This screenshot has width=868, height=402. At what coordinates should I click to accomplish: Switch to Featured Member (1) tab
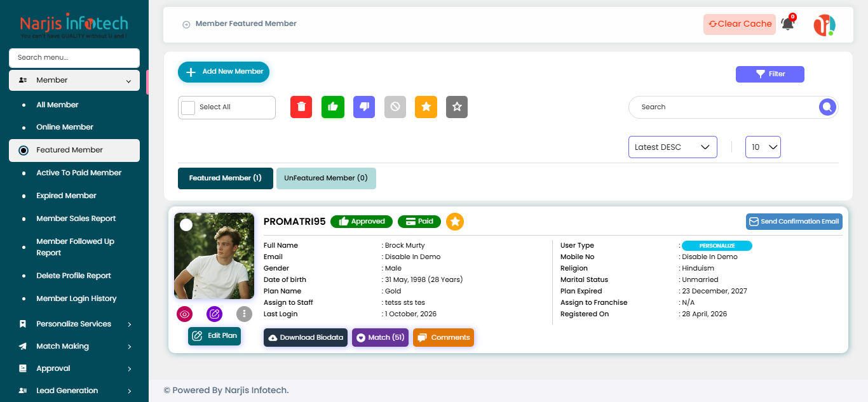(226, 178)
